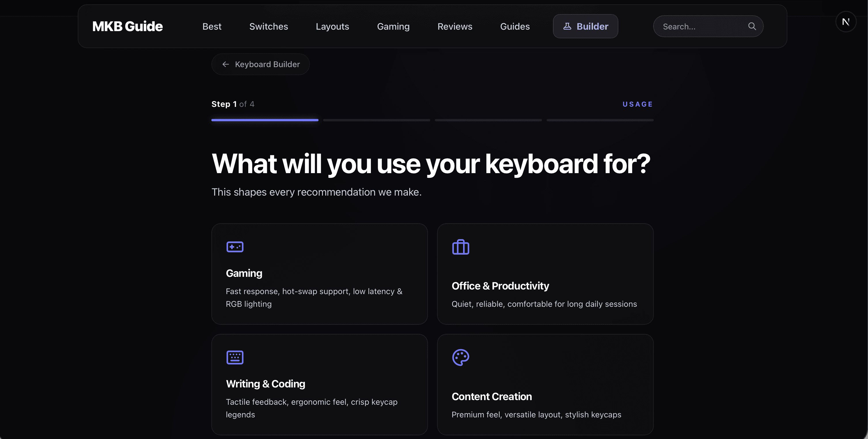Screen dimensions: 868x439
Task: Click the keyboard icon on Writing & Coding
Action: (x=235, y=357)
